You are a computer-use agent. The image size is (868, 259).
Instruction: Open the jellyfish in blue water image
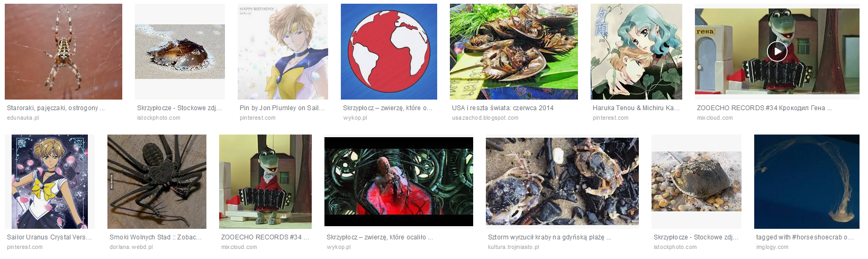(x=807, y=182)
